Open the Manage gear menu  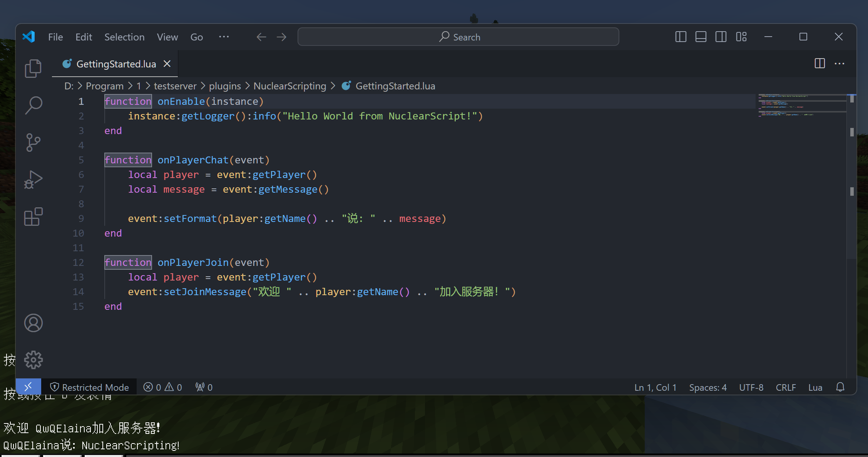(x=33, y=360)
